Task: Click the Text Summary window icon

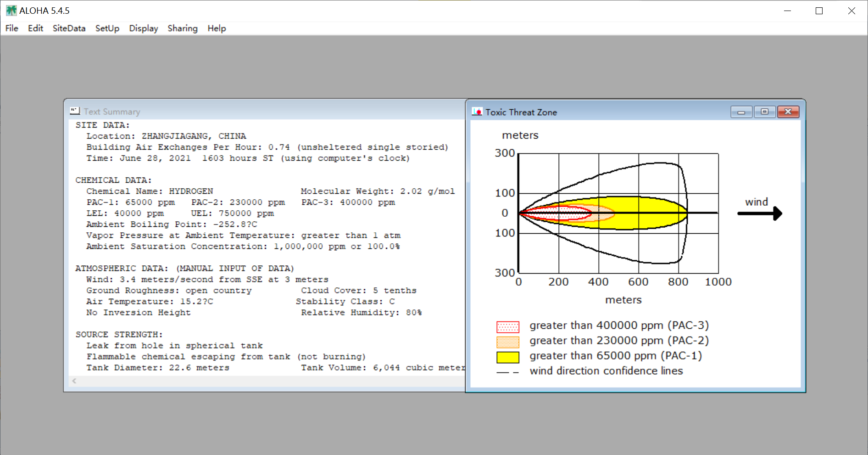Action: coord(75,111)
